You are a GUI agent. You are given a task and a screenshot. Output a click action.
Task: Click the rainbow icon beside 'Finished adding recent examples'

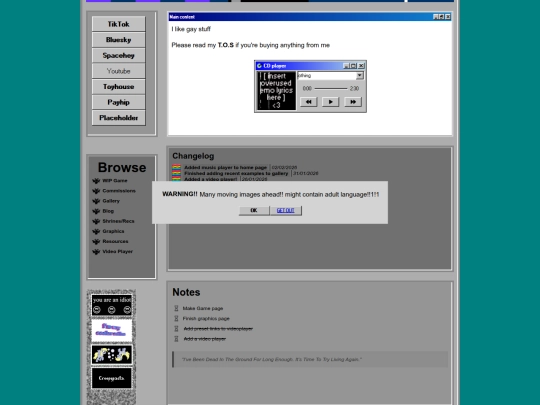coord(176,173)
